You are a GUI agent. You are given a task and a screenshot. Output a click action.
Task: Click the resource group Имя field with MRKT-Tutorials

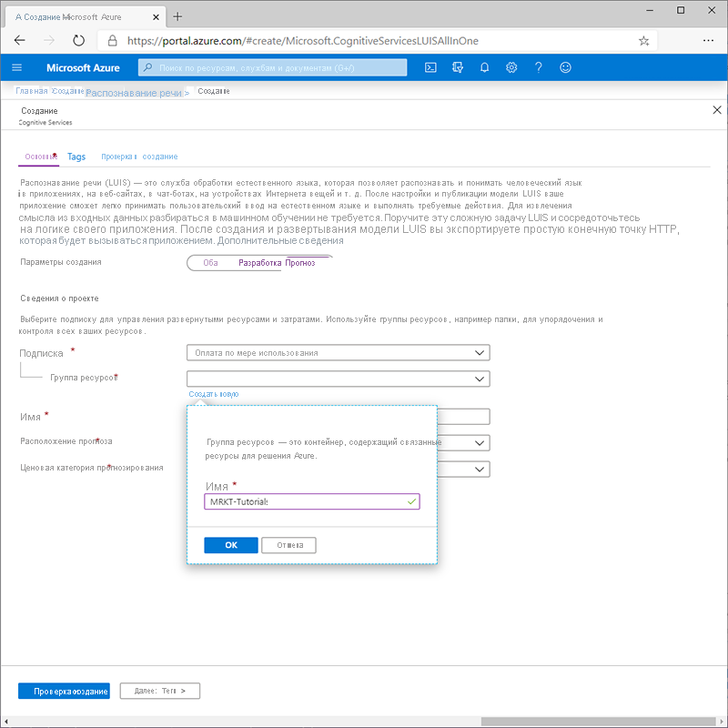tap(311, 501)
